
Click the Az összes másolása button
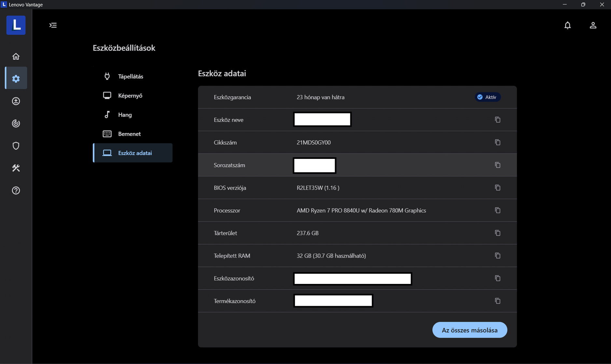tap(469, 330)
